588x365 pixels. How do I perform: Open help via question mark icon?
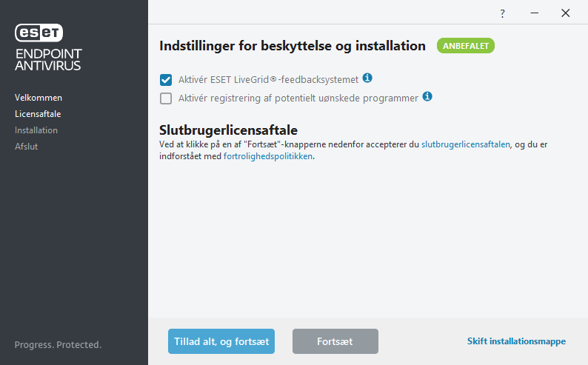coord(502,13)
